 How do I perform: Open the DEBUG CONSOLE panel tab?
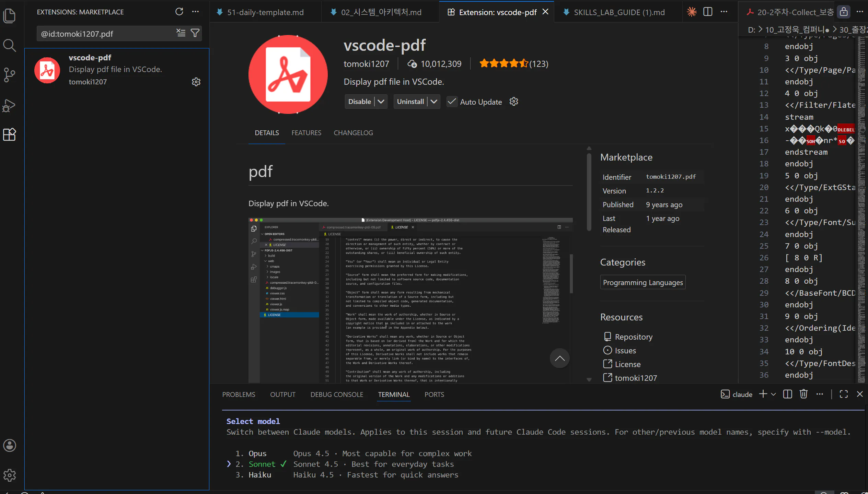pyautogui.click(x=337, y=395)
